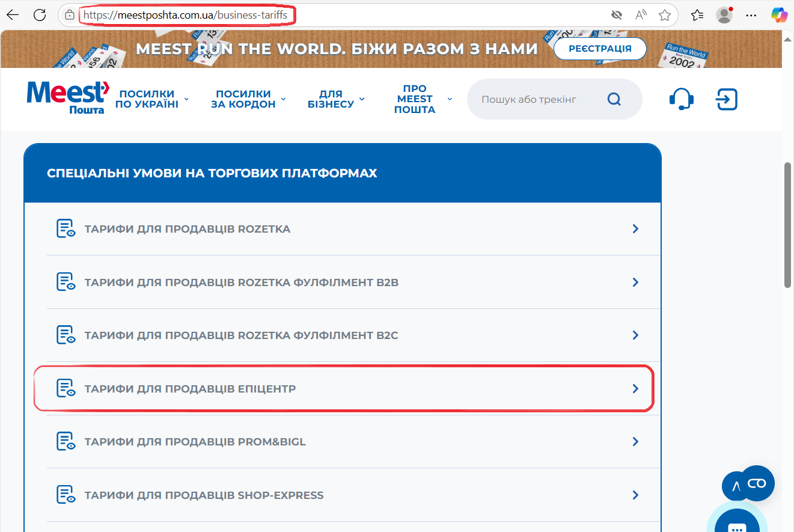This screenshot has width=794, height=532.
Task: Expand ROZETKA tariffs row arrow
Action: (x=635, y=229)
